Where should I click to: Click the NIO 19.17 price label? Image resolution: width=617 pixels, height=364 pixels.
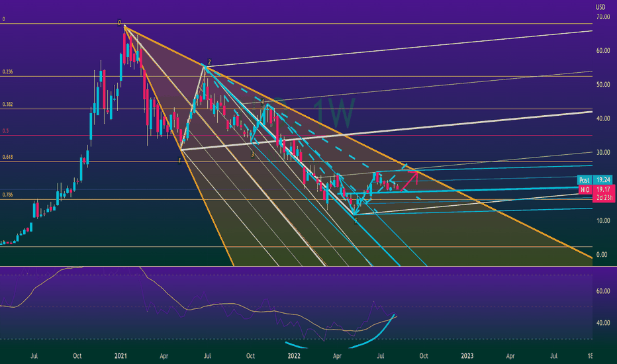click(x=596, y=190)
